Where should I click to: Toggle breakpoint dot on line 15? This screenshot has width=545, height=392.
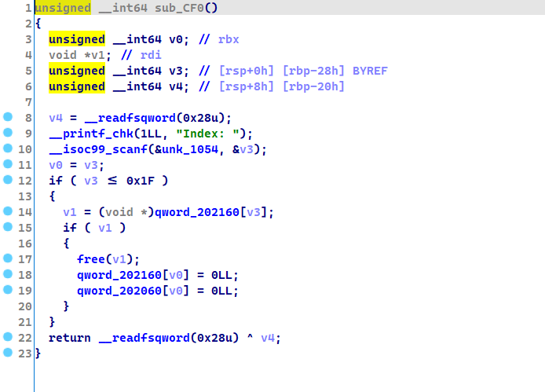[8, 227]
